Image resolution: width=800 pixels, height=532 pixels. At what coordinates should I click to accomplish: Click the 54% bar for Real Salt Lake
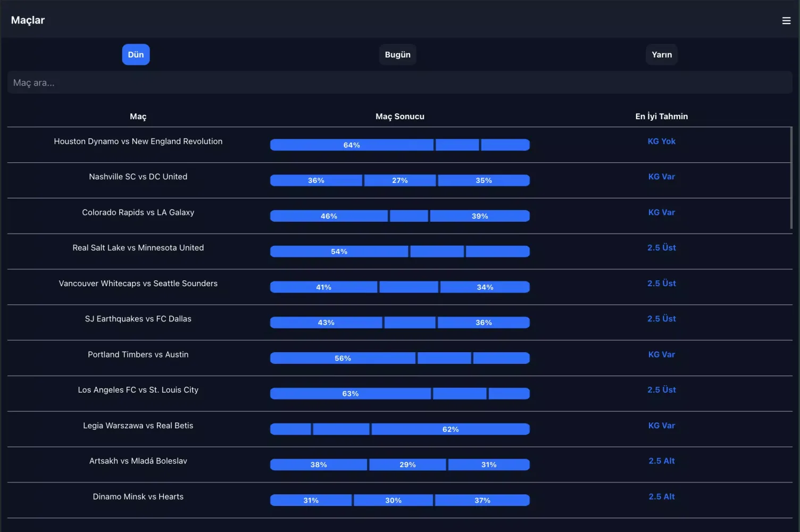pos(339,252)
